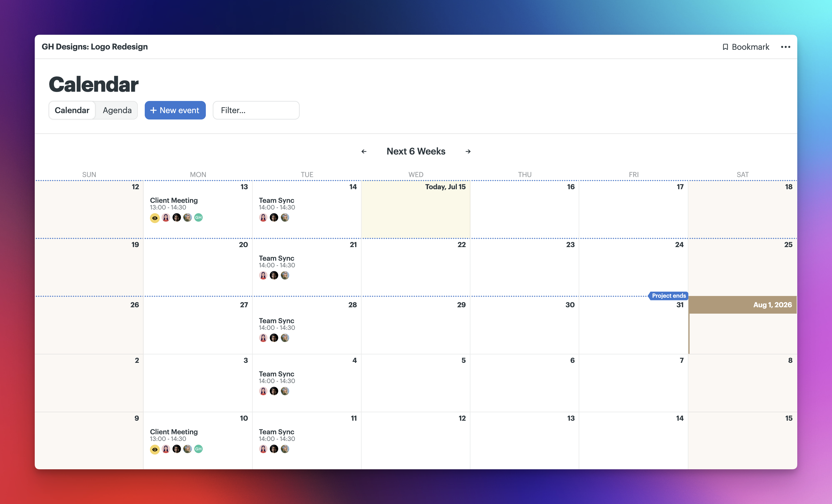Advance to following weeks with right arrow
This screenshot has width=832, height=504.
(468, 151)
